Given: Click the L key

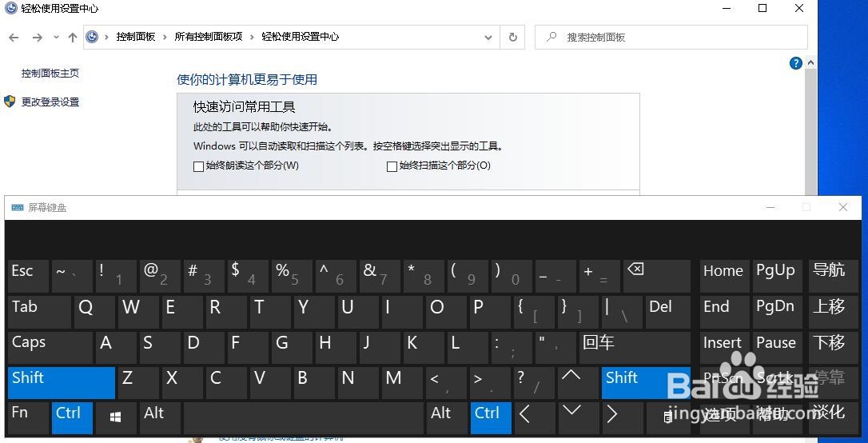Looking at the screenshot, I should 469,347.
